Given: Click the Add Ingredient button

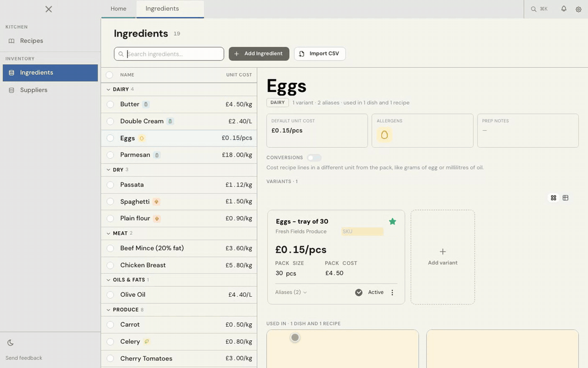Looking at the screenshot, I should 259,54.
